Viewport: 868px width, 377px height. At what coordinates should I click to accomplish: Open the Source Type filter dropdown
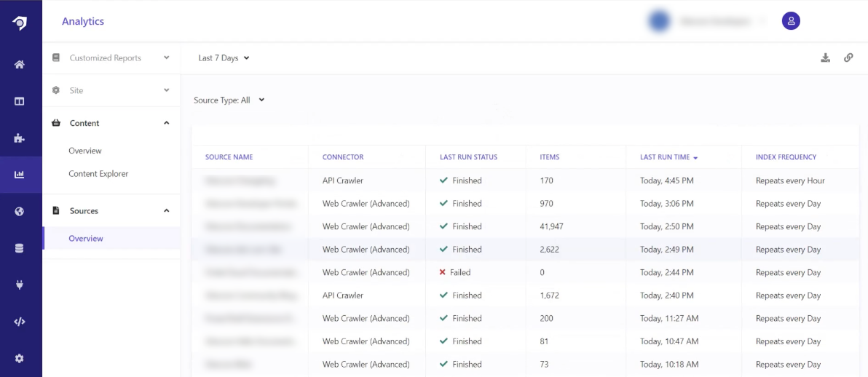pos(229,100)
